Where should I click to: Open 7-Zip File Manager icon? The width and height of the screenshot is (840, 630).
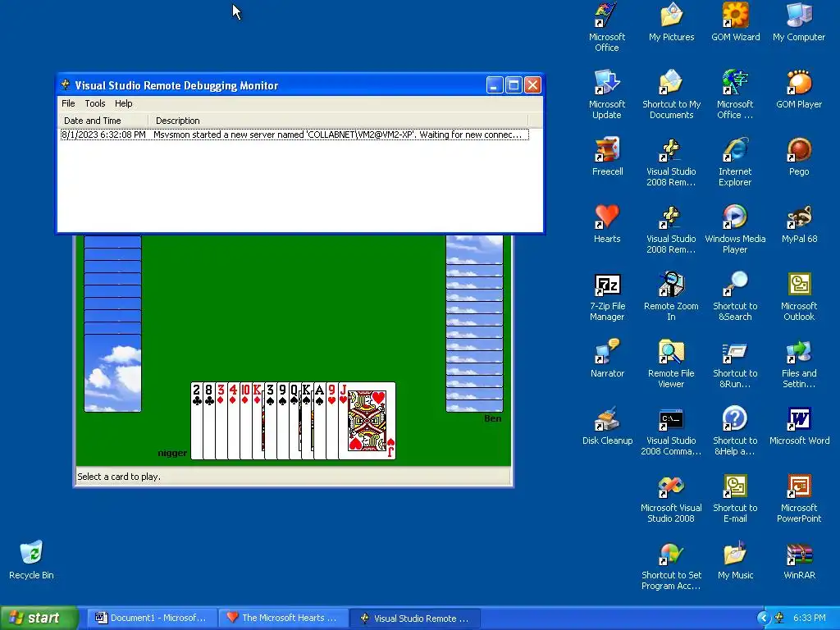[x=607, y=296]
